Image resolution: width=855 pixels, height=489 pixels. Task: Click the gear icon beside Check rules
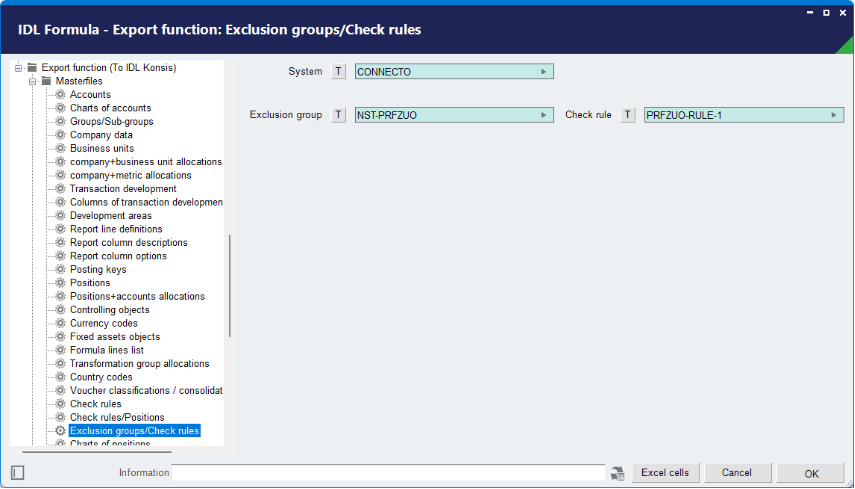pyautogui.click(x=61, y=403)
